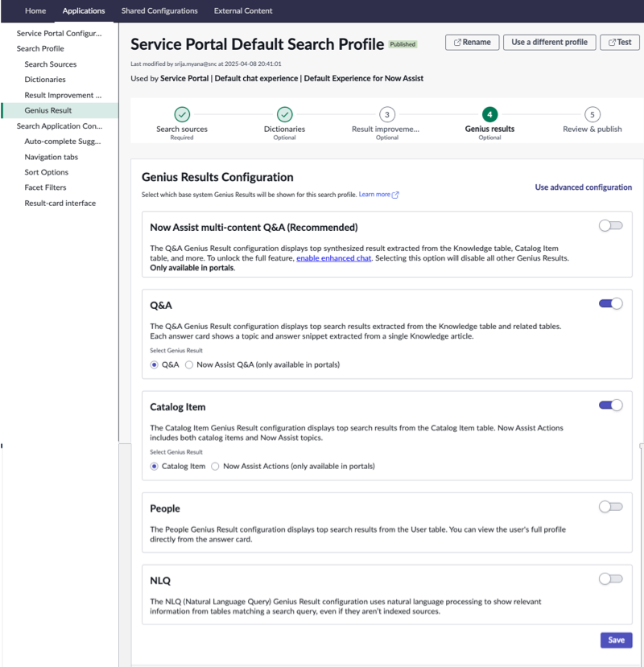Select step 3 Result improvement circle
Image resolution: width=644 pixels, height=667 pixels.
coord(387,114)
